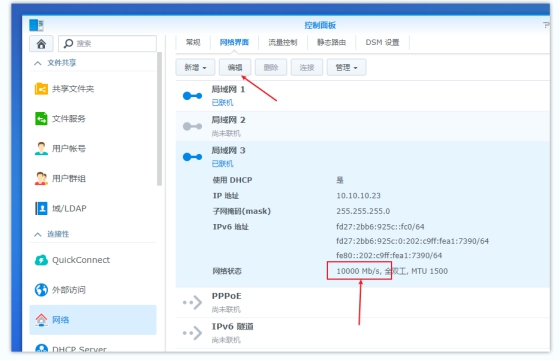Viewport: 560px width, 361px height.
Task: Switch to the 静态路由 tab
Action: point(331,42)
